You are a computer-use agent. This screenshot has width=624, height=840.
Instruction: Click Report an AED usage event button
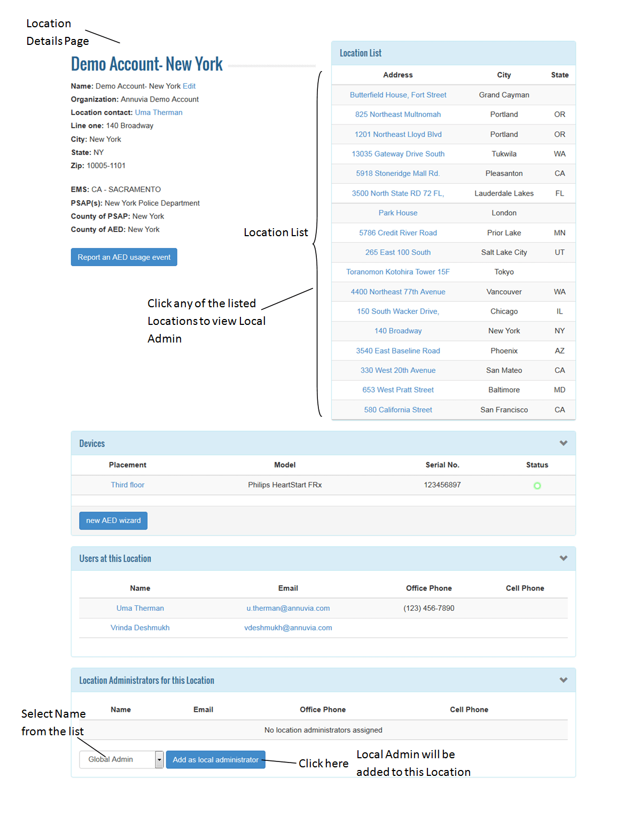click(124, 257)
